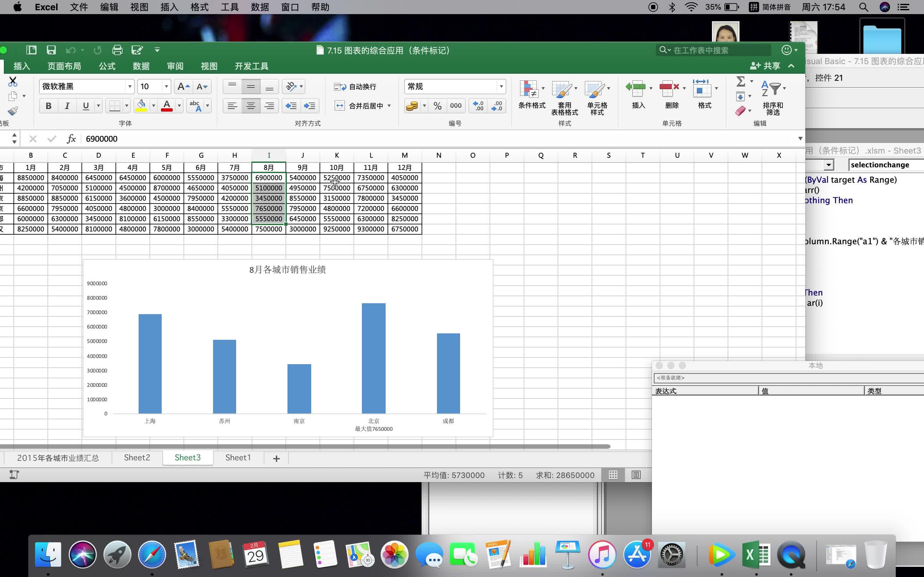Apply percent number style
Viewport: 924px width, 577px height.
coord(437,106)
